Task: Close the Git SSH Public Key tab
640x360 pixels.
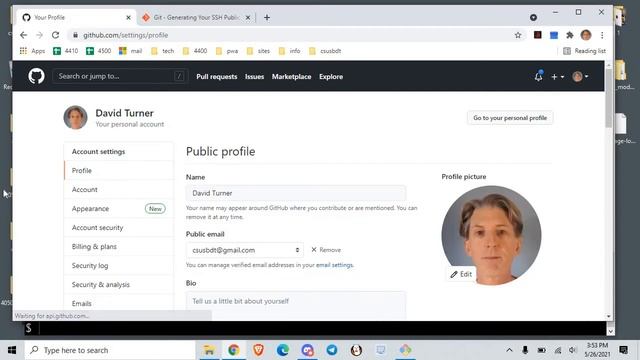Action: point(248,18)
